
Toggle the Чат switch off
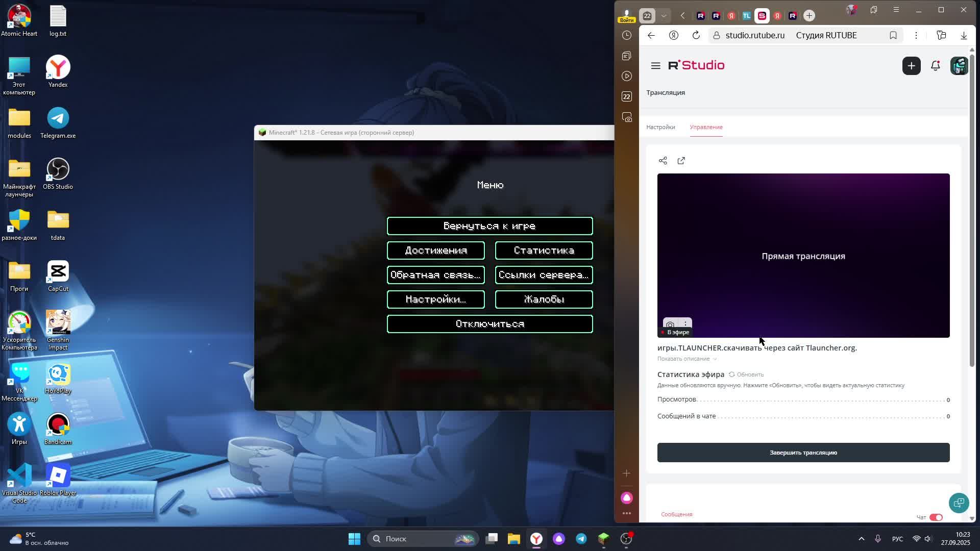[936, 517]
